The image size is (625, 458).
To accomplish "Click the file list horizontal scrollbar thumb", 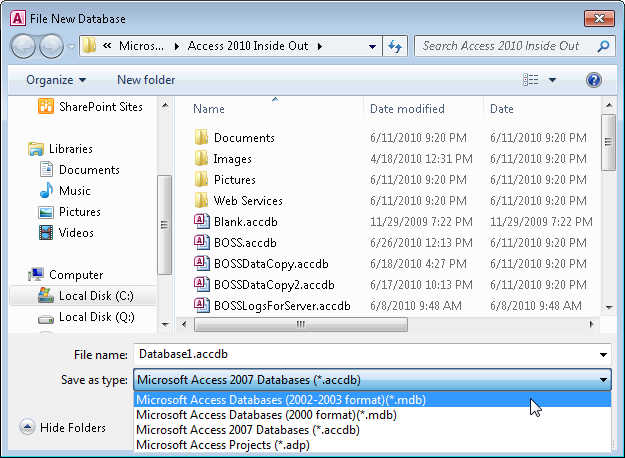I will [301, 324].
